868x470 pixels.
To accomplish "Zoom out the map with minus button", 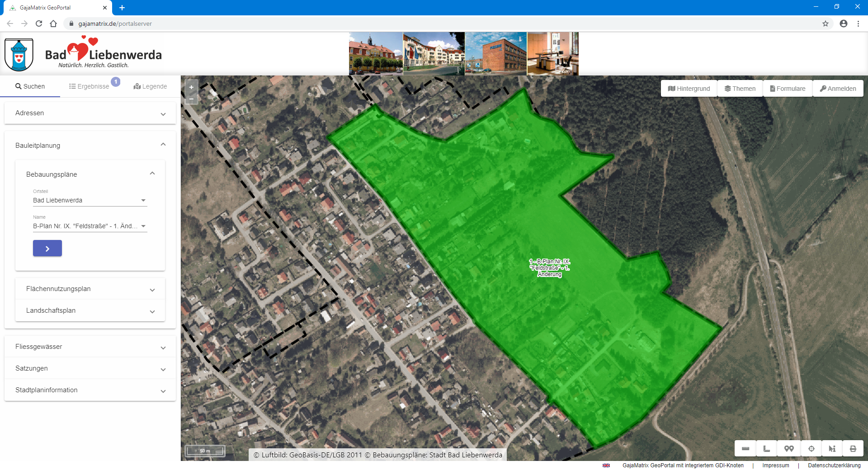I will point(191,99).
